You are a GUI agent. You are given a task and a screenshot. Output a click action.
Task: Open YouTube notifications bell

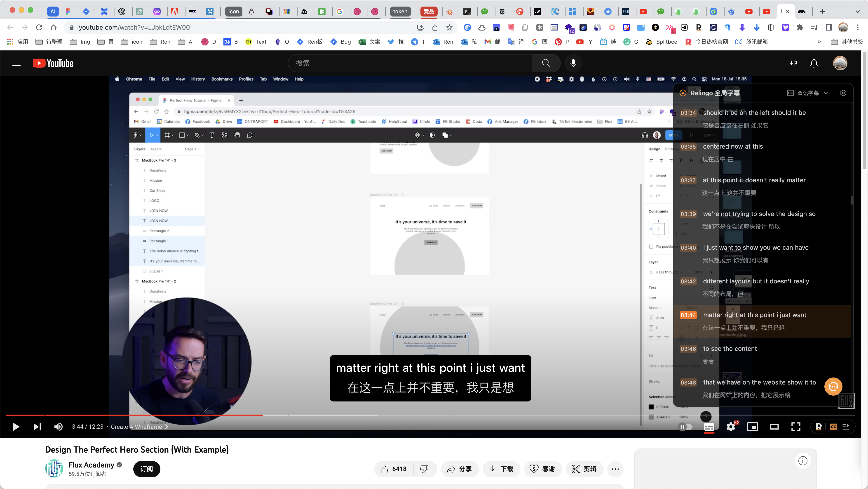pyautogui.click(x=814, y=63)
